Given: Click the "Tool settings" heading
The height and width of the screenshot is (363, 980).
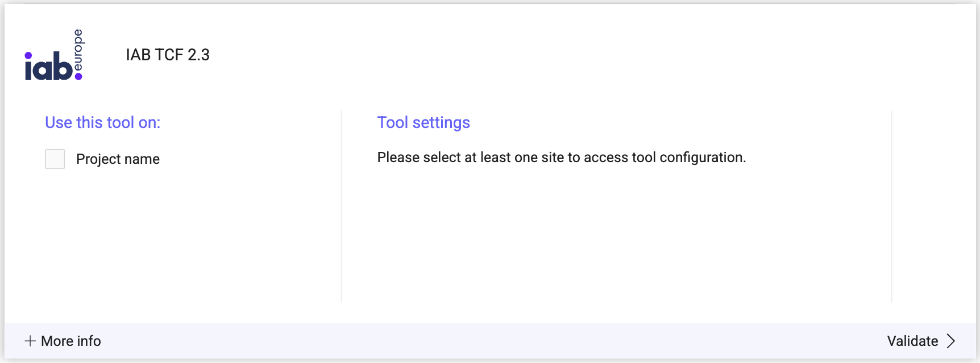Looking at the screenshot, I should tap(423, 123).
